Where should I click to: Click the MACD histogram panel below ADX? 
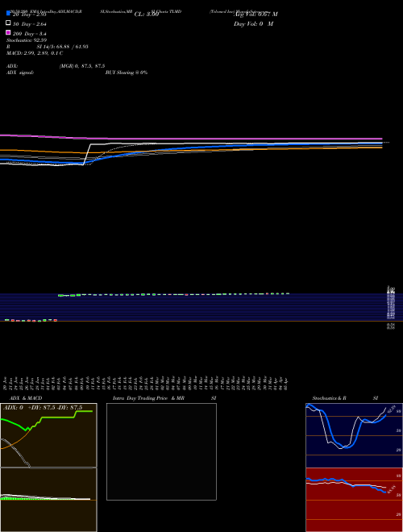(x=48, y=500)
